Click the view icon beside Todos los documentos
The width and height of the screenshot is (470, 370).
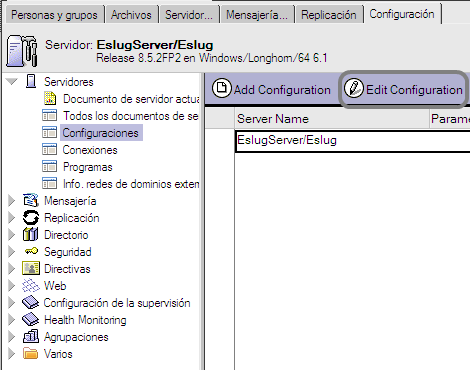[x=49, y=115]
